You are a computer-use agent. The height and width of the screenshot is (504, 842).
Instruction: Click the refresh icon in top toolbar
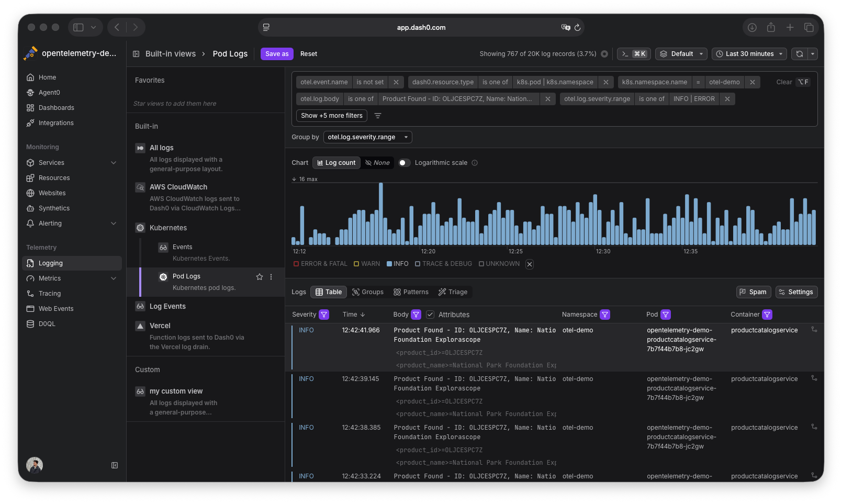point(799,54)
